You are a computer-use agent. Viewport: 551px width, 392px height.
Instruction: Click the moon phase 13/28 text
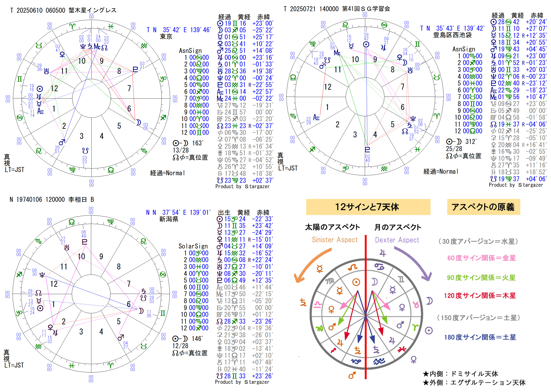(181, 150)
